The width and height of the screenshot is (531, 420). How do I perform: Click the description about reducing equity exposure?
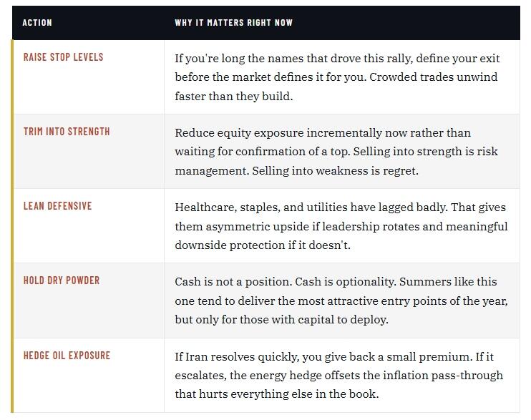(336, 152)
